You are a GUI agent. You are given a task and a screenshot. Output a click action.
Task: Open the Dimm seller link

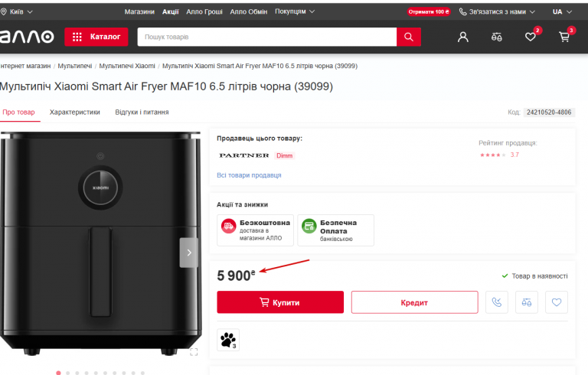284,155
